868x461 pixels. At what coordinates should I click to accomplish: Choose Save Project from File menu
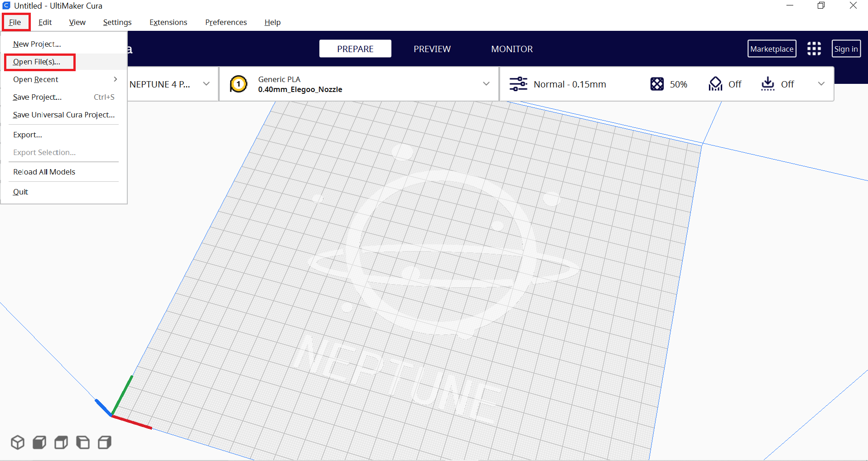tap(64, 97)
